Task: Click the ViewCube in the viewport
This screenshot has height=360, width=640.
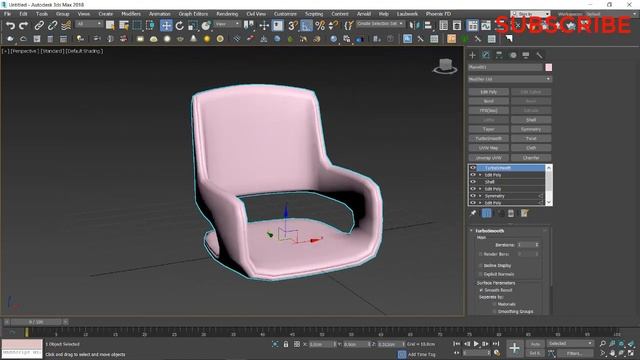Action: coord(445,66)
